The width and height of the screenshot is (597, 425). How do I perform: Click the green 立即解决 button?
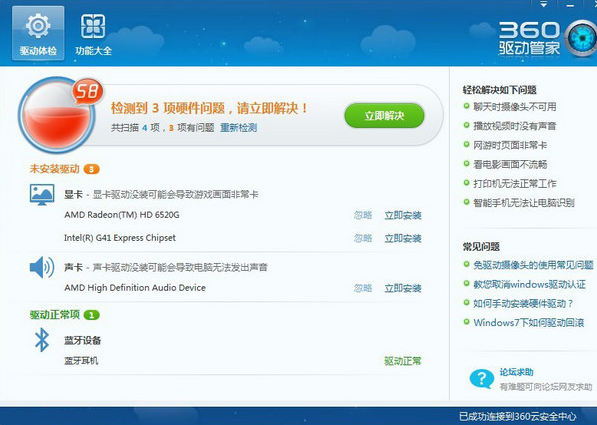click(384, 115)
